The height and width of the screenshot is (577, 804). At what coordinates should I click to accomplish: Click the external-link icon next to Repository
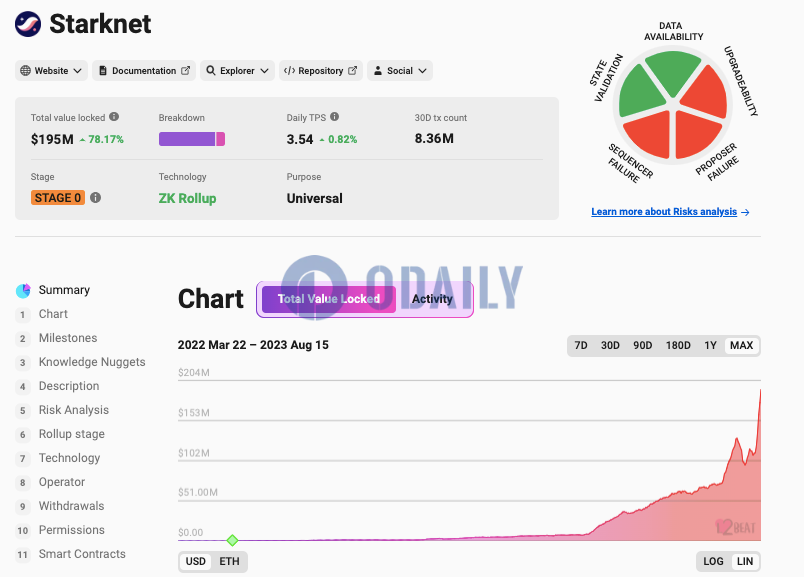point(352,71)
